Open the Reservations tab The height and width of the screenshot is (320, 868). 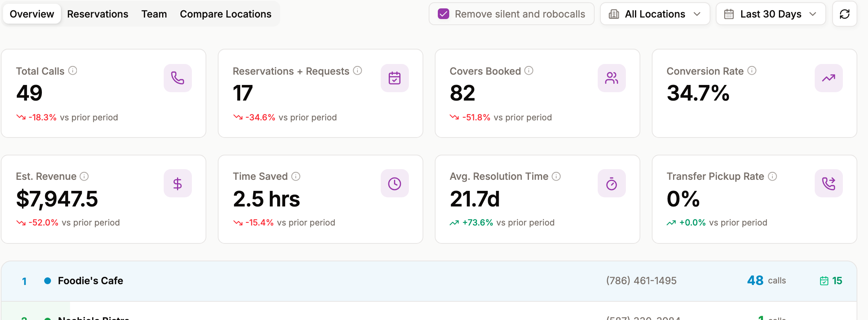(x=97, y=14)
